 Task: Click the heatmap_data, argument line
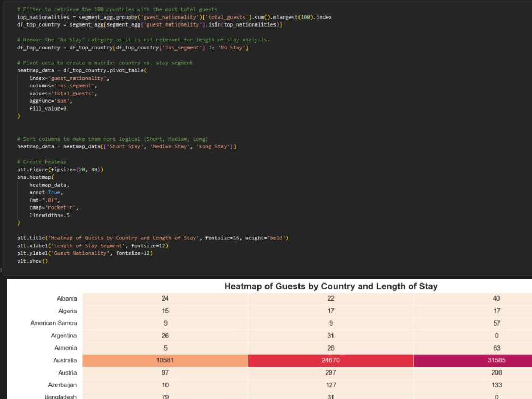pos(49,185)
